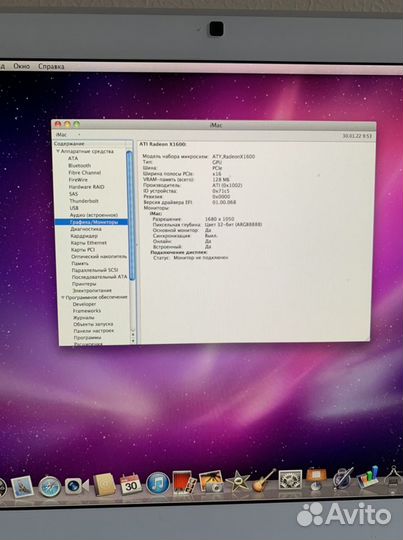This screenshot has width=403, height=540.
Task: Launch iTunes from the dock
Action: [x=158, y=483]
